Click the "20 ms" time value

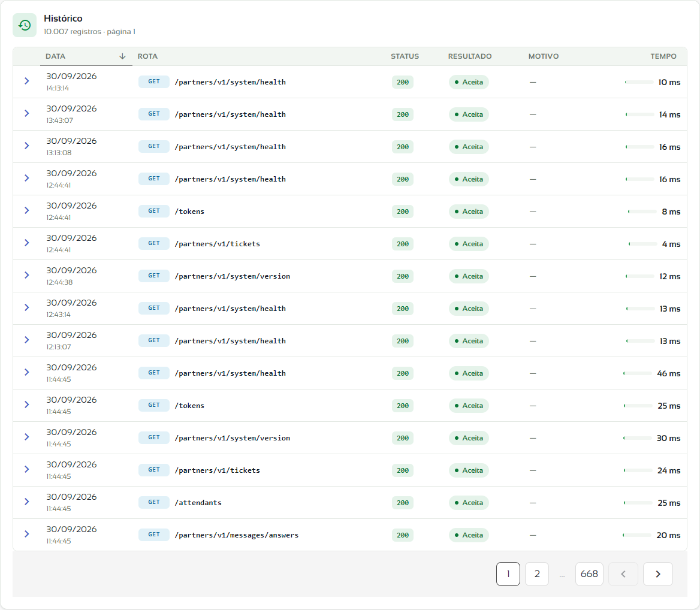[x=668, y=535]
